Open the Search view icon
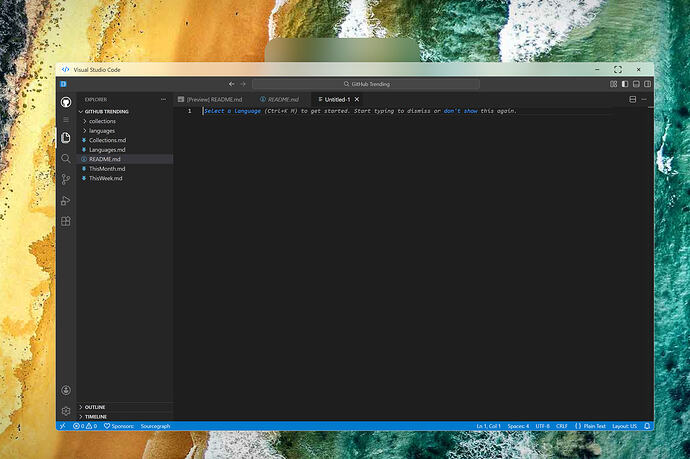 (x=66, y=158)
